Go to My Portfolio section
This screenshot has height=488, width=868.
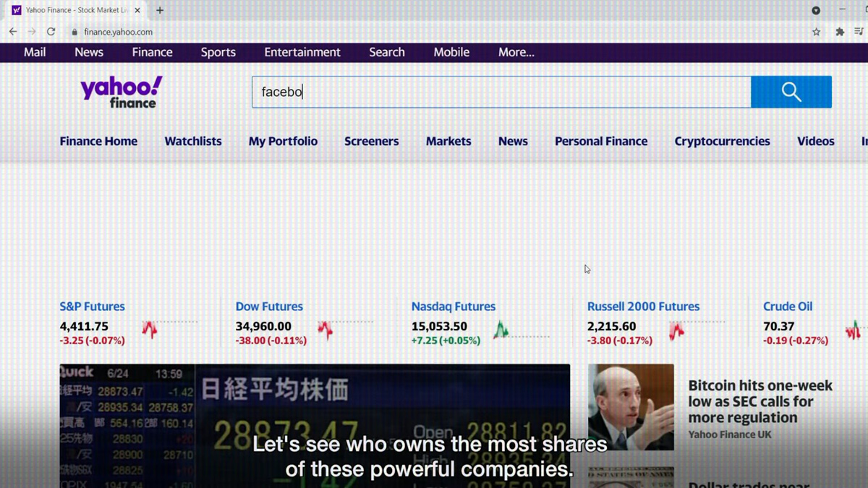[283, 141]
